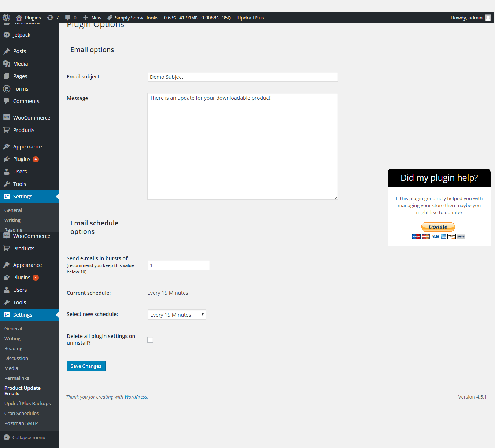Click the tag icon of Simply Show Hooks

pos(110,18)
